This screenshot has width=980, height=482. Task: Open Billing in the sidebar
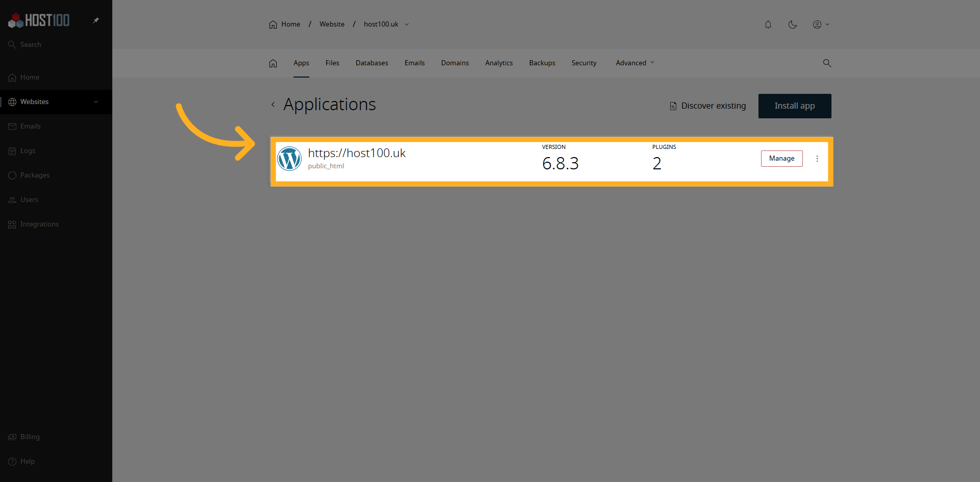coord(56,437)
